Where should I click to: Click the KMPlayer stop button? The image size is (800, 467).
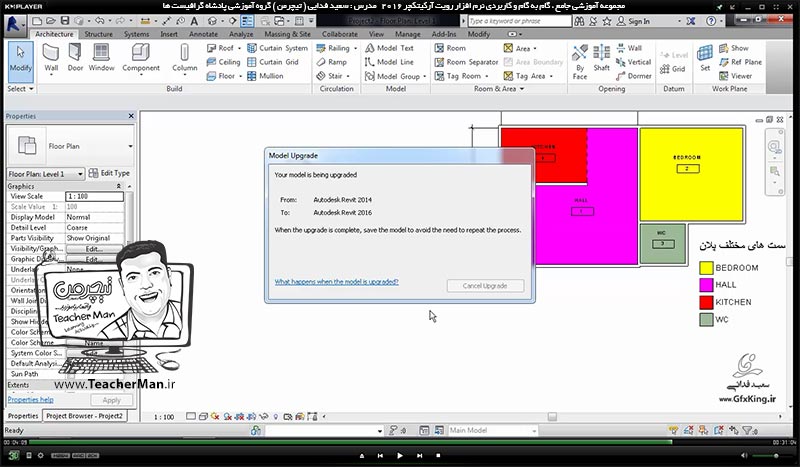438,456
